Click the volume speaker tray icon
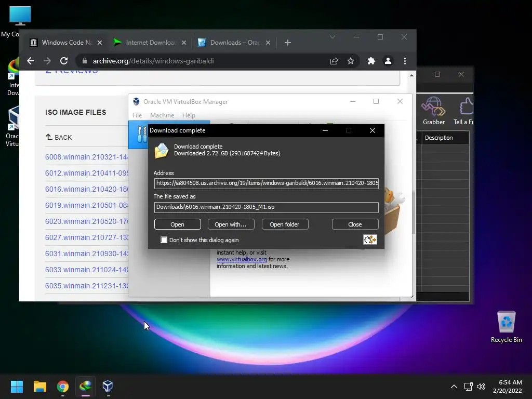 click(x=481, y=387)
